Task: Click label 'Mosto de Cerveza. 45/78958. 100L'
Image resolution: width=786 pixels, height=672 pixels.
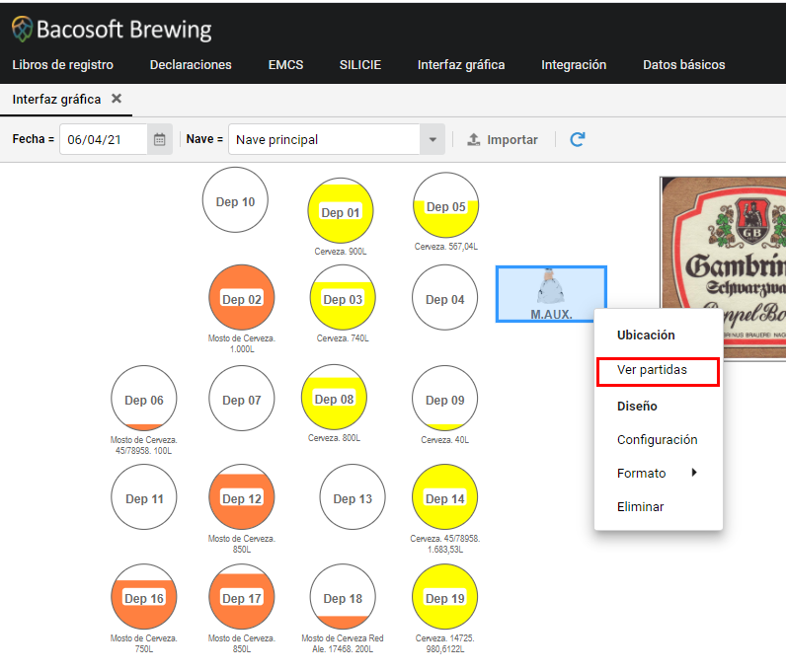Action: pos(144,445)
